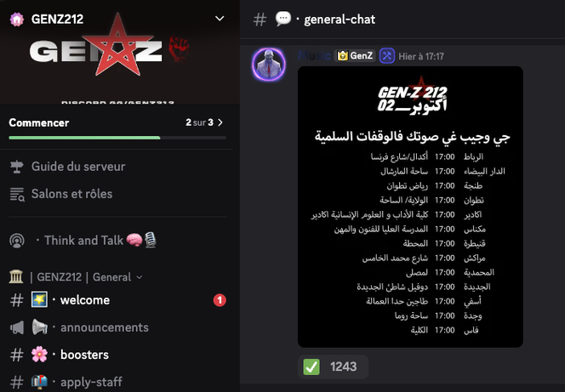Open the message author's avatar profile

[x=269, y=65]
